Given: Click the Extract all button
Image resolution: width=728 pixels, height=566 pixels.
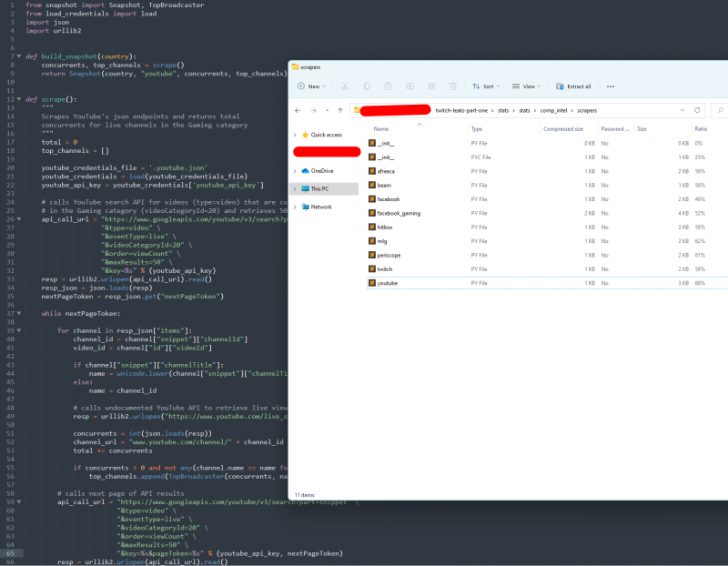Looking at the screenshot, I should 573,86.
